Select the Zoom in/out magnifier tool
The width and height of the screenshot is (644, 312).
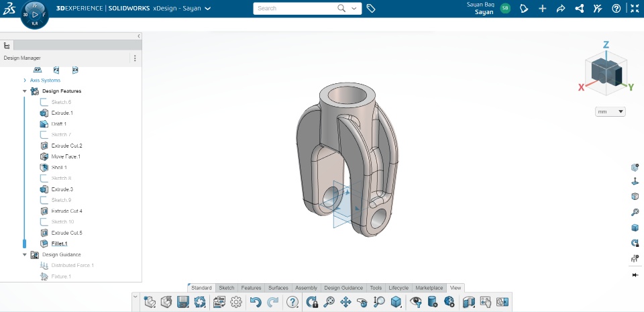(x=378, y=303)
